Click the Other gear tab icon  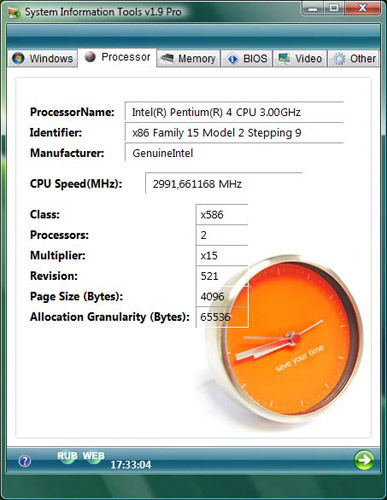(x=339, y=59)
